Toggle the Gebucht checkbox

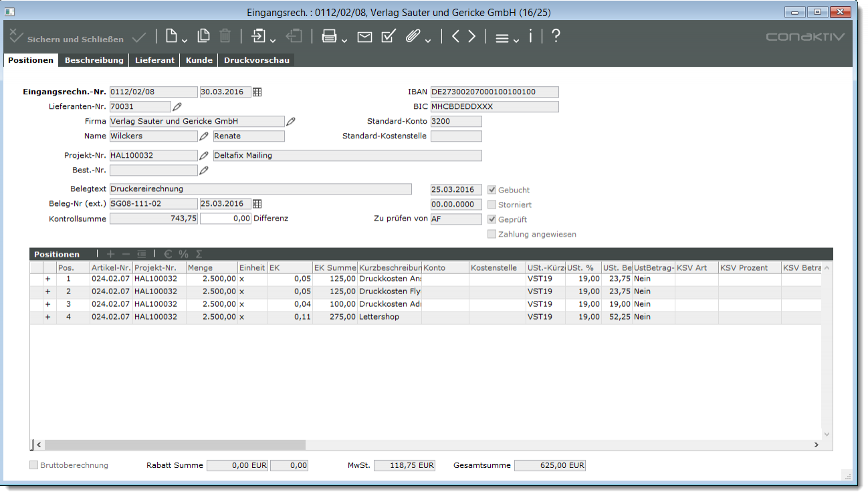coord(492,190)
